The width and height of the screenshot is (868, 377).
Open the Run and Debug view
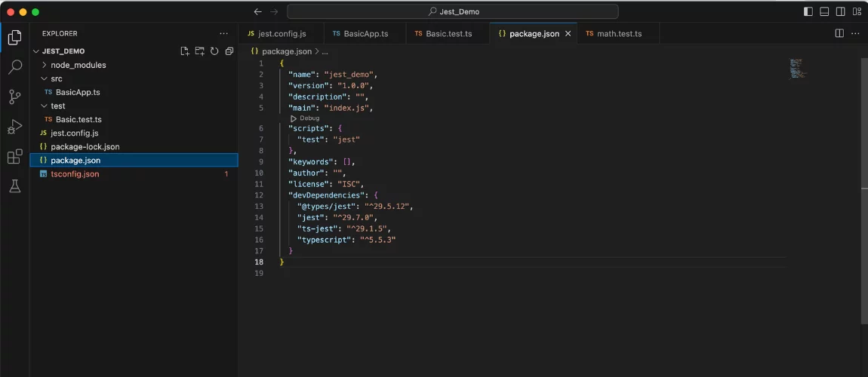point(14,127)
